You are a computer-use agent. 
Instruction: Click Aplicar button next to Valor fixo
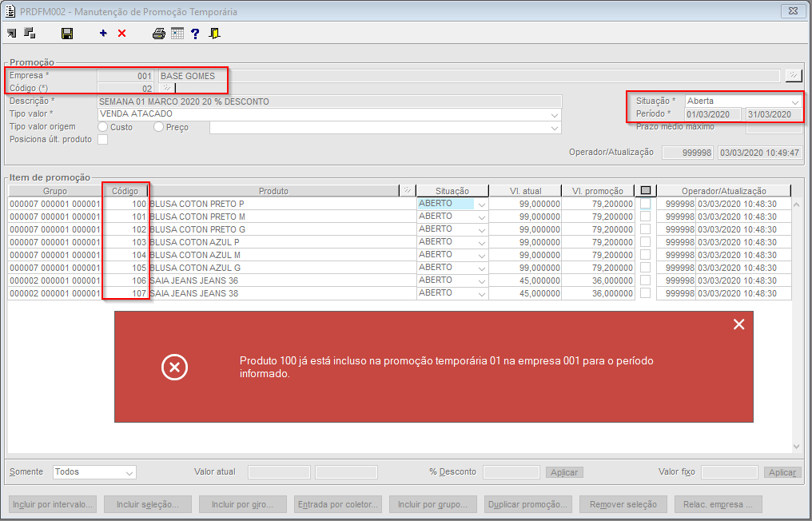point(782,472)
